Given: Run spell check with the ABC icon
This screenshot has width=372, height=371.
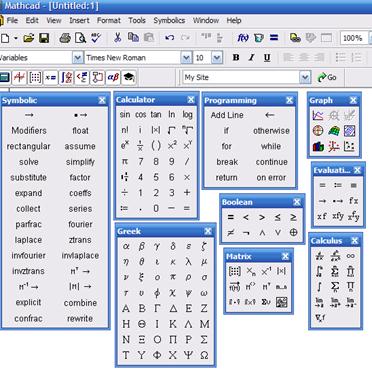Looking at the screenshot, I should (96, 38).
